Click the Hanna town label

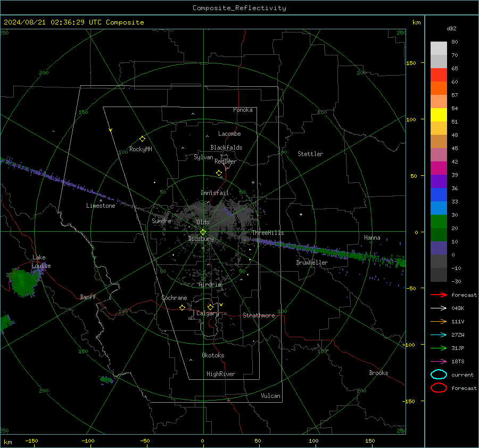372,238
